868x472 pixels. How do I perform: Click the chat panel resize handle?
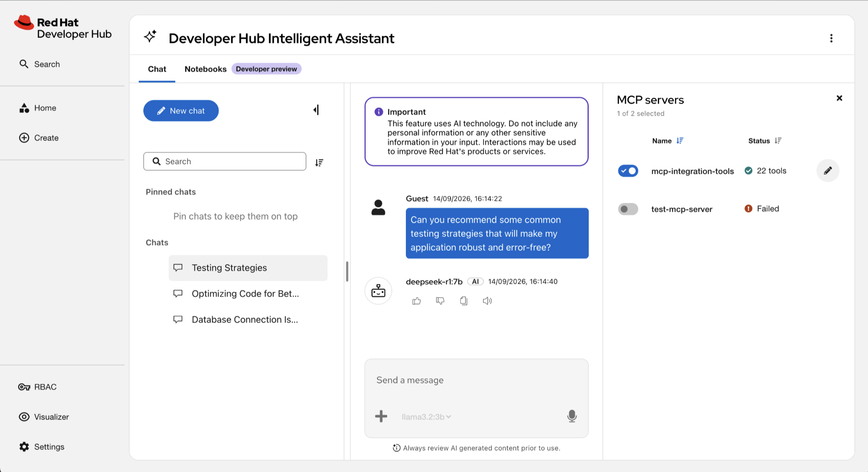347,271
